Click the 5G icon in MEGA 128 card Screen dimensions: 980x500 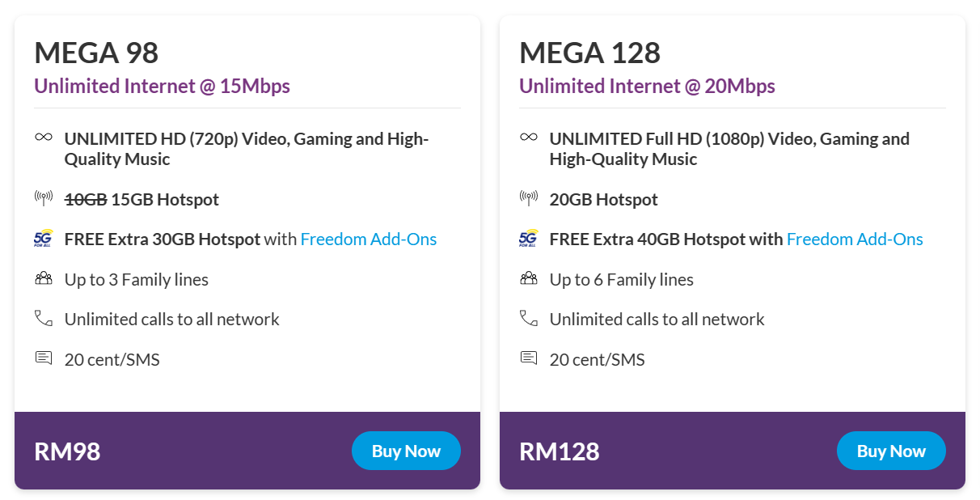(529, 239)
